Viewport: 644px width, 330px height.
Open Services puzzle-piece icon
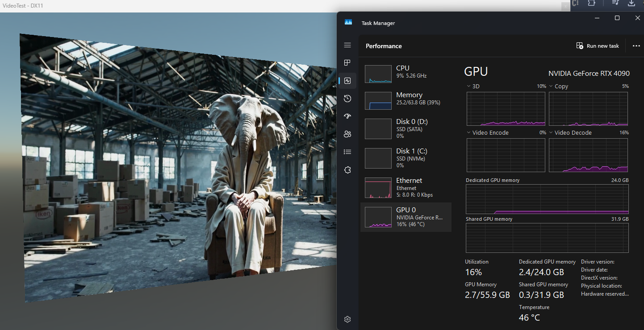pyautogui.click(x=347, y=170)
